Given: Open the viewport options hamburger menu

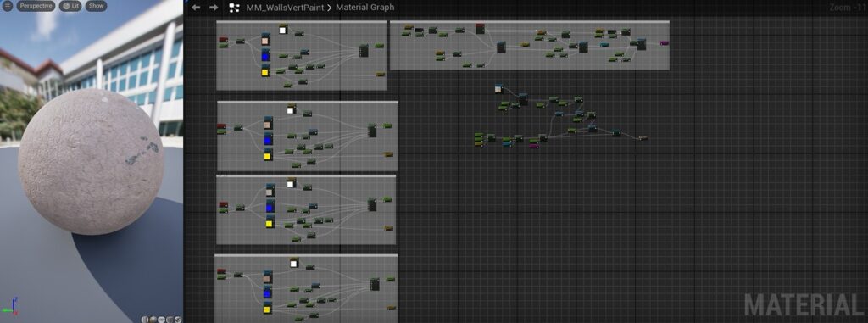Looking at the screenshot, I should click(x=7, y=6).
